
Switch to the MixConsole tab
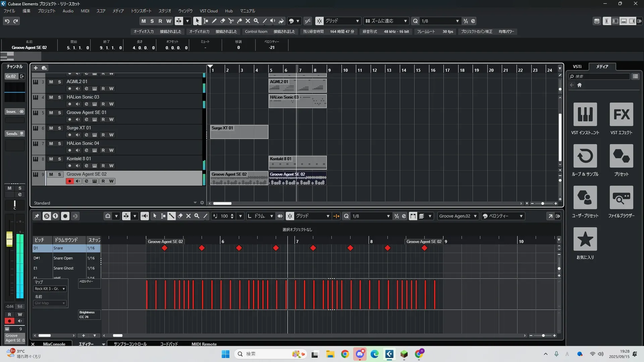pos(54,344)
